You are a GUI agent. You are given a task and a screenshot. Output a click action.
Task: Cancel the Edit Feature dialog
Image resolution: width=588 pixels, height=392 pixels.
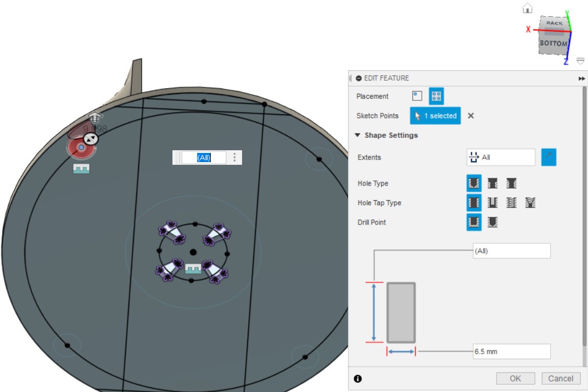coord(560,378)
